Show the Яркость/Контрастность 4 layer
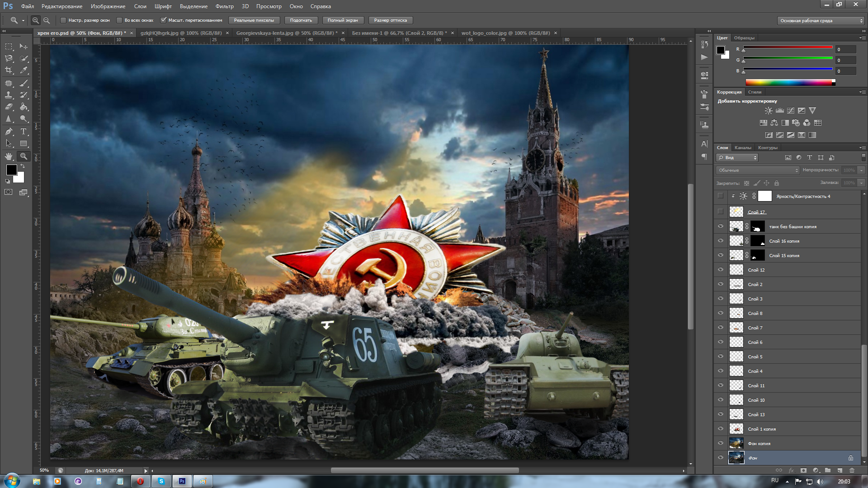This screenshot has width=868, height=488. point(721,196)
